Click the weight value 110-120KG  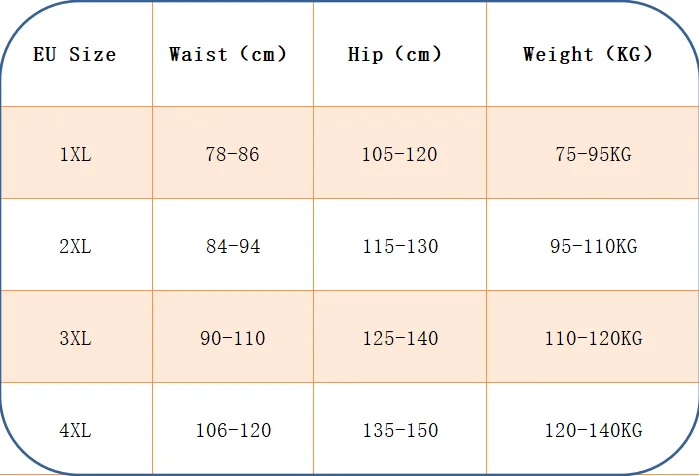[x=594, y=339]
